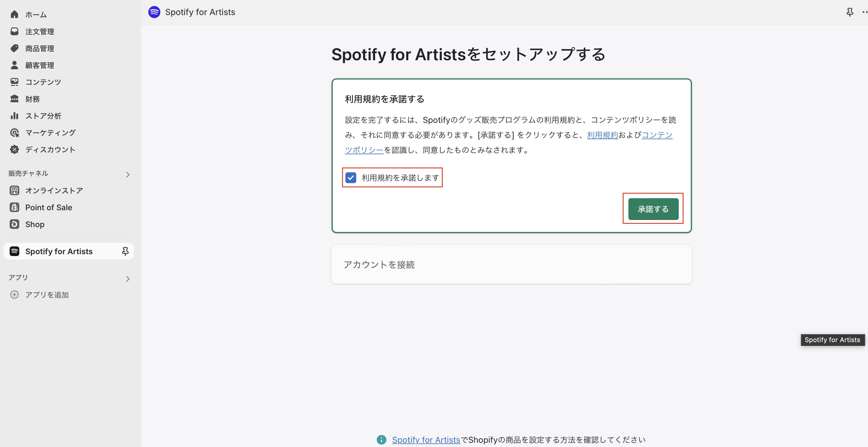Image resolution: width=868 pixels, height=447 pixels.
Task: Open the 利用規約 terms link
Action: [602, 135]
